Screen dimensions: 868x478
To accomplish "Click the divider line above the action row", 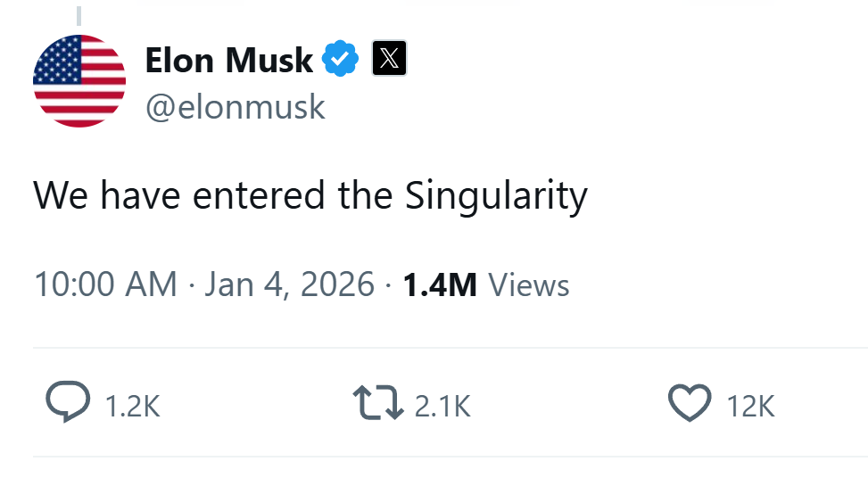I will pos(450,348).
